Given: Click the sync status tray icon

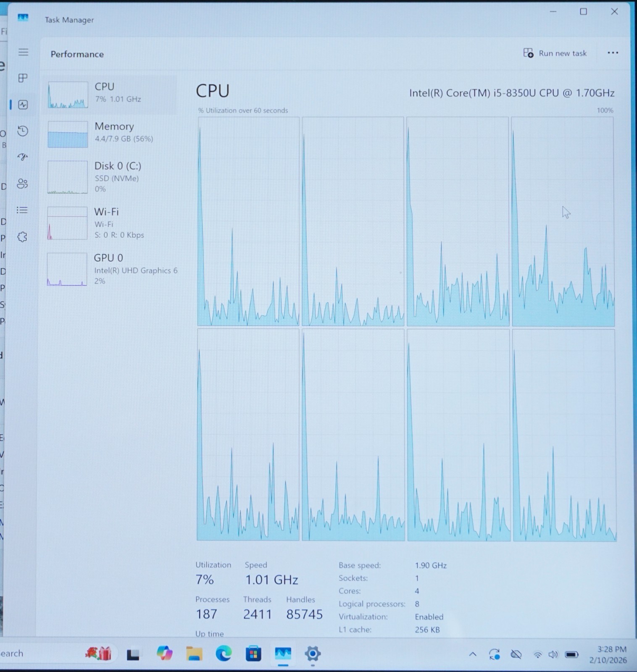Looking at the screenshot, I should (495, 654).
